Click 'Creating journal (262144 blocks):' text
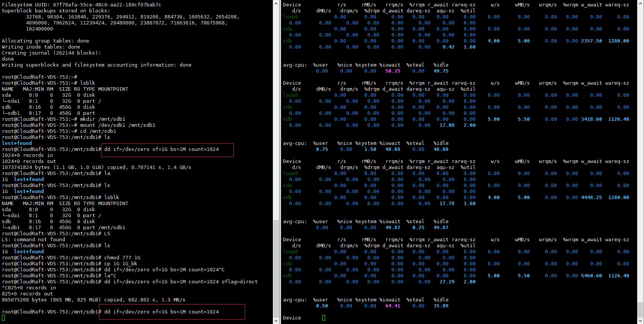Viewport: 644px width, 324px height. point(52,53)
